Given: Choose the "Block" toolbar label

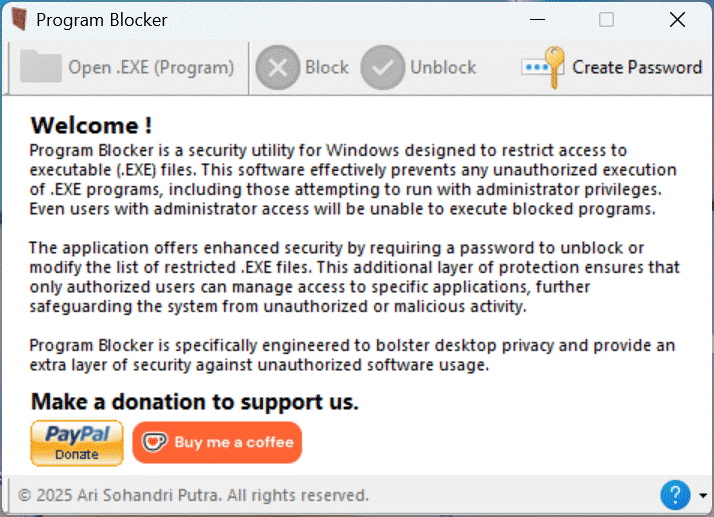Looking at the screenshot, I should pyautogui.click(x=327, y=68).
